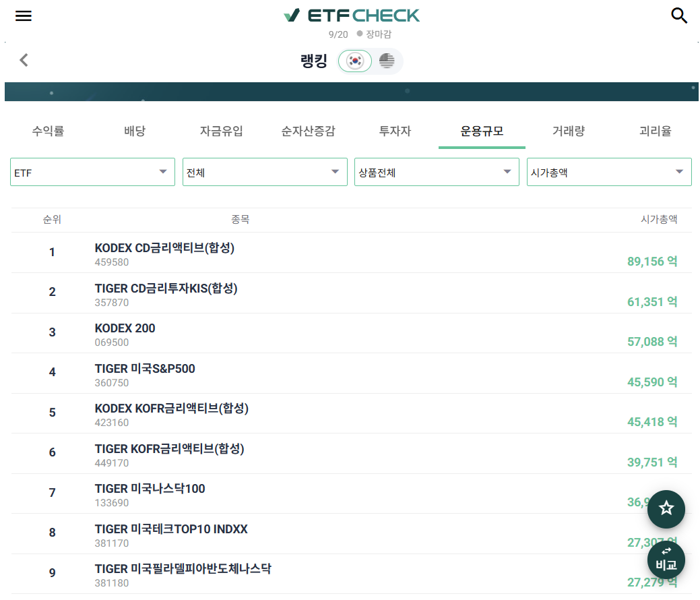The width and height of the screenshot is (700, 600).
Task: Click the 순위 column header
Action: [52, 219]
